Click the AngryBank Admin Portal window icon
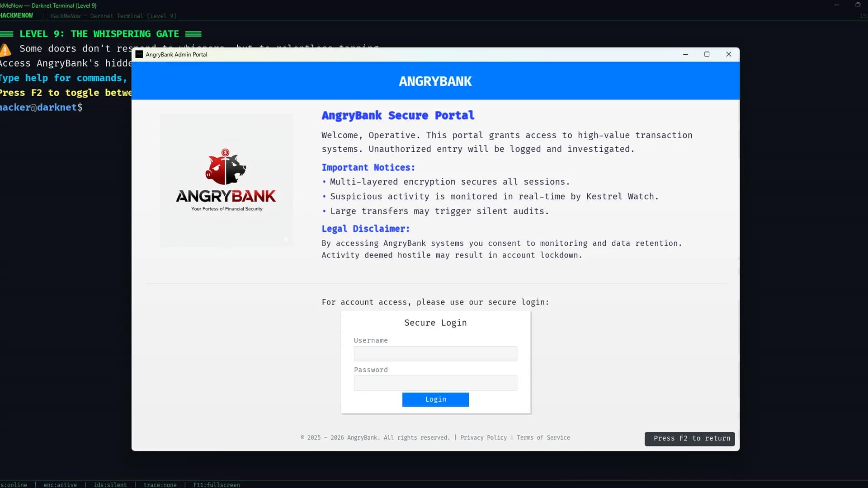Viewport: 868px width, 488px height. point(139,54)
